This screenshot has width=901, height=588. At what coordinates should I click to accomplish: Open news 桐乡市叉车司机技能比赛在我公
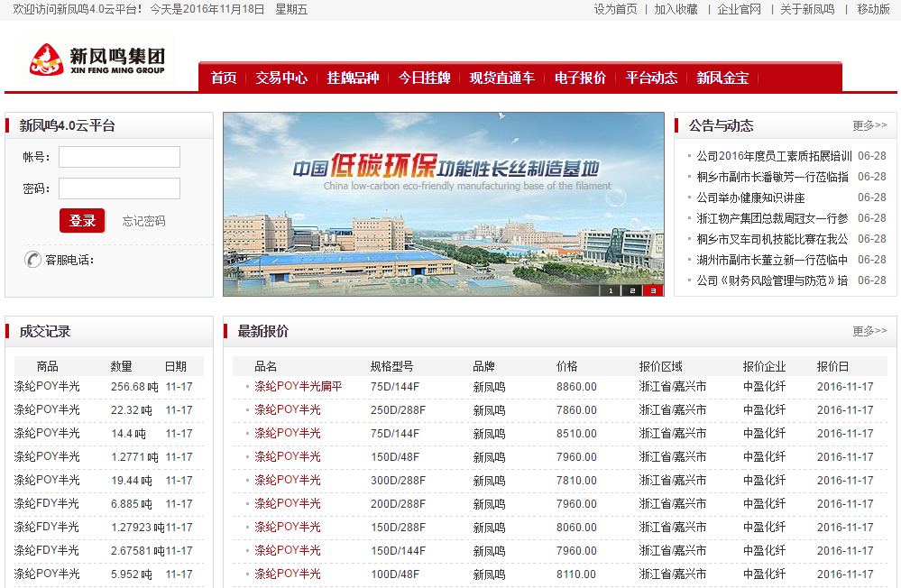coord(772,238)
